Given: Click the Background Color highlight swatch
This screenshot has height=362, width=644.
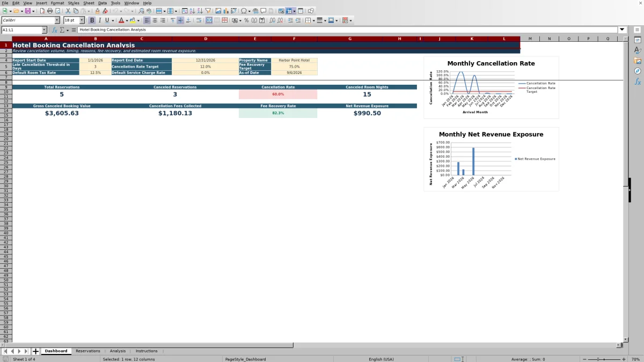Looking at the screenshot, I should (134, 20).
